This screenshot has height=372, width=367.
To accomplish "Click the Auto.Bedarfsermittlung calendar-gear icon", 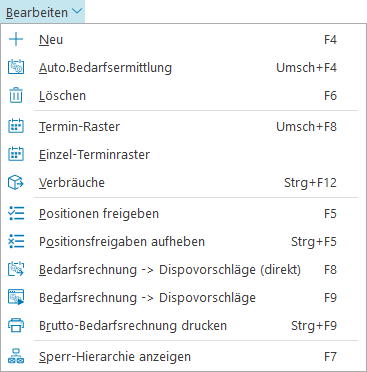I will tap(16, 67).
